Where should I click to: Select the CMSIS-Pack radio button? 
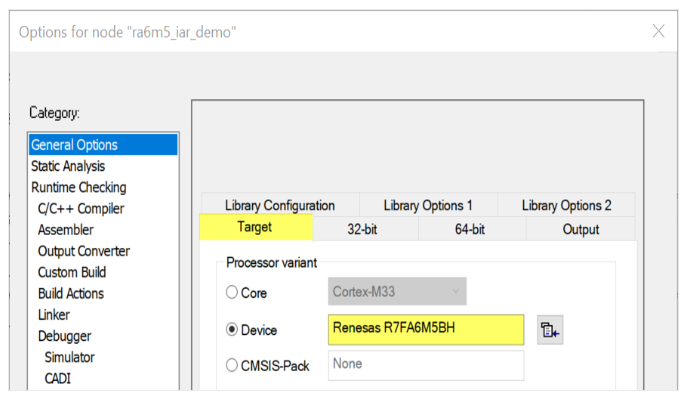(231, 365)
